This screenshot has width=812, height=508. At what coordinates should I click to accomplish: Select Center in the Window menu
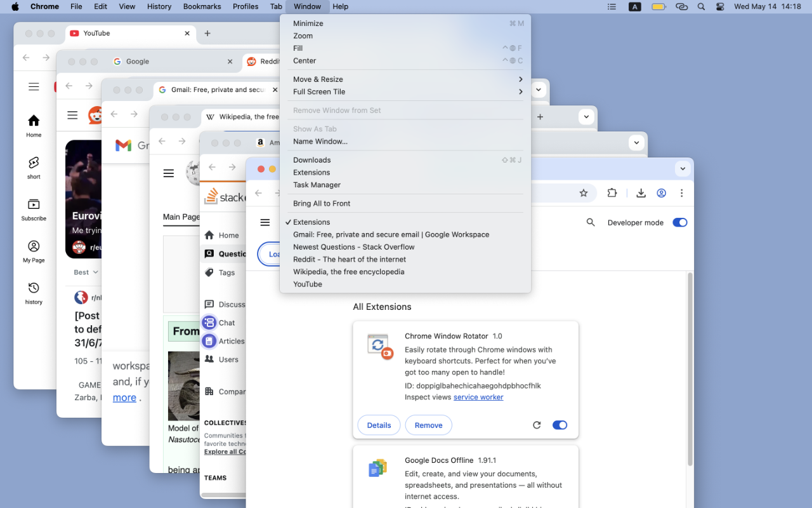coord(405,61)
